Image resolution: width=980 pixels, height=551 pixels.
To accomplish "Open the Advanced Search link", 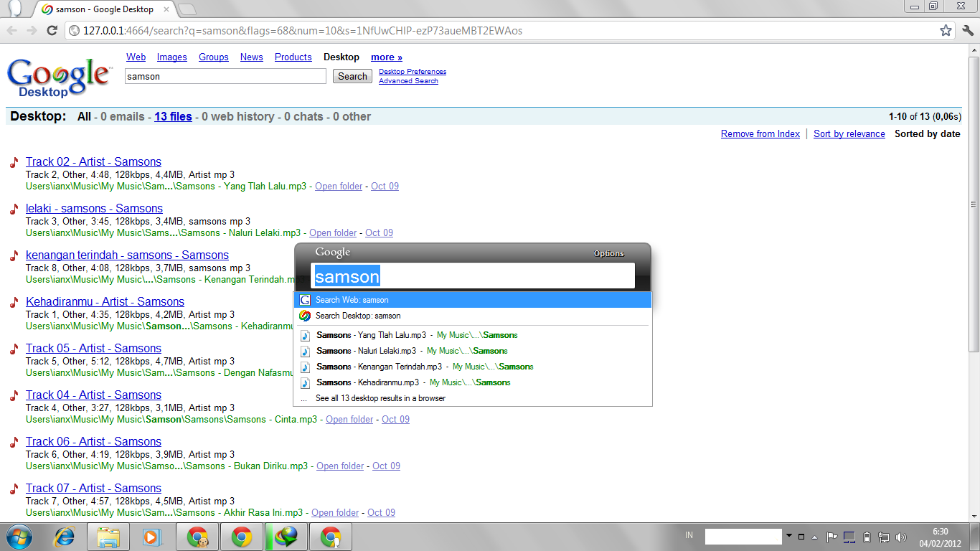I will click(x=408, y=81).
